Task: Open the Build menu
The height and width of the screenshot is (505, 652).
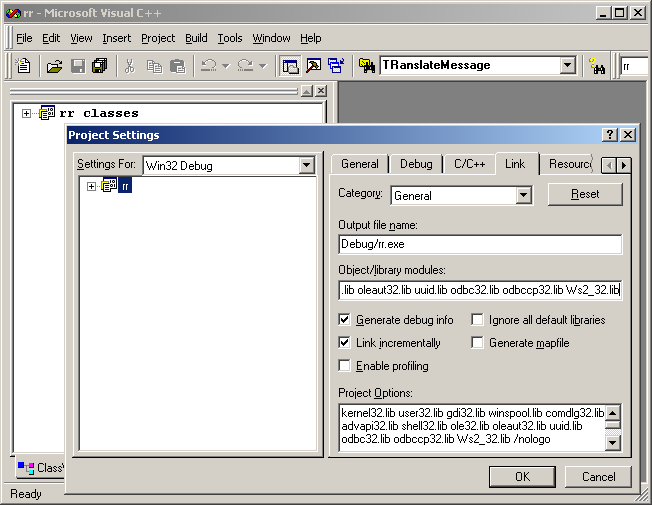Action: [196, 38]
